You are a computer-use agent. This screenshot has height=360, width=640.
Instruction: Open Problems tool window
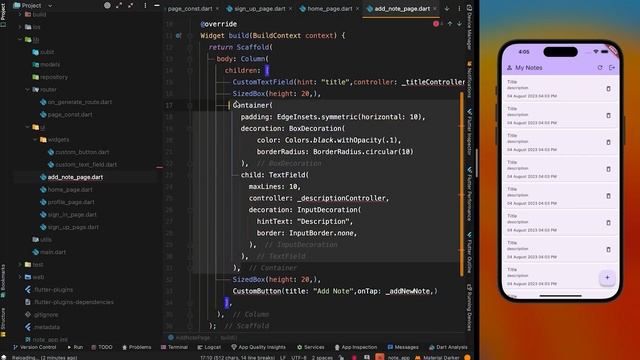tap(136, 347)
